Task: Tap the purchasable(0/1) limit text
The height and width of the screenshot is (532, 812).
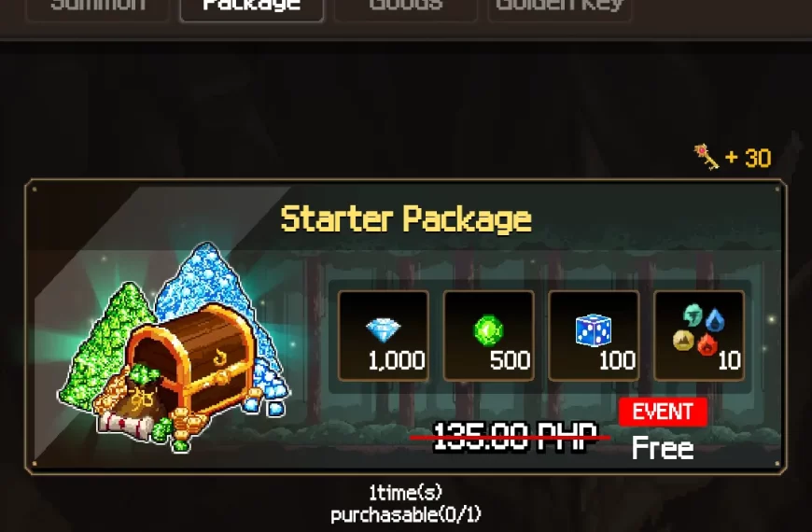Action: click(x=406, y=515)
